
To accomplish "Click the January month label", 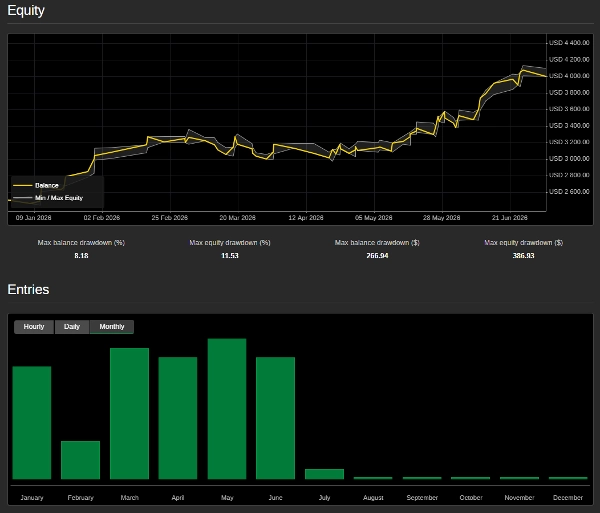I will [32, 498].
